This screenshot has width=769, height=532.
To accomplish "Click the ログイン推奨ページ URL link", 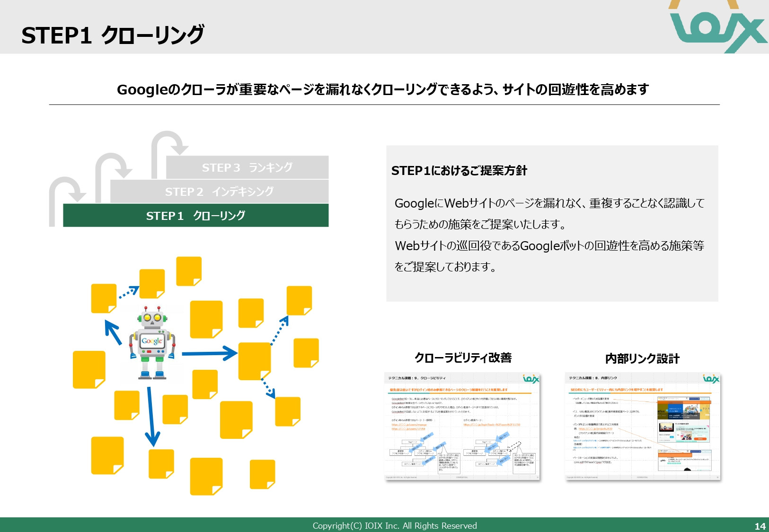I will [492, 424].
